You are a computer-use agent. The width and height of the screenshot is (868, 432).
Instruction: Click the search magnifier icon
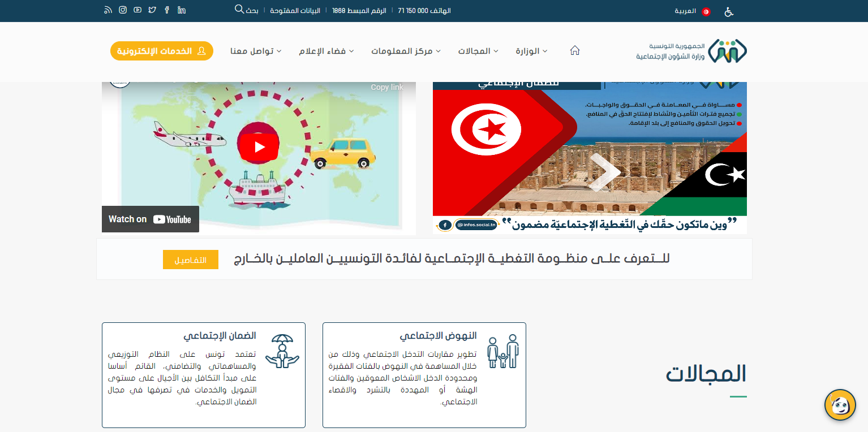[x=239, y=10]
